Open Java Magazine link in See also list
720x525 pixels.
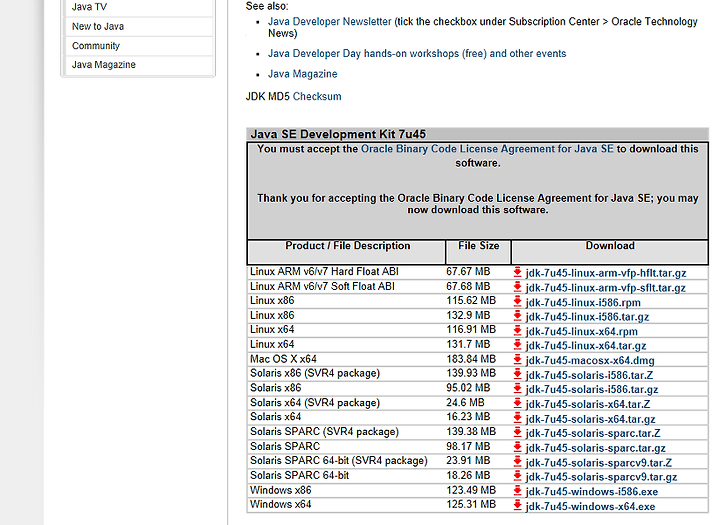pyautogui.click(x=302, y=74)
